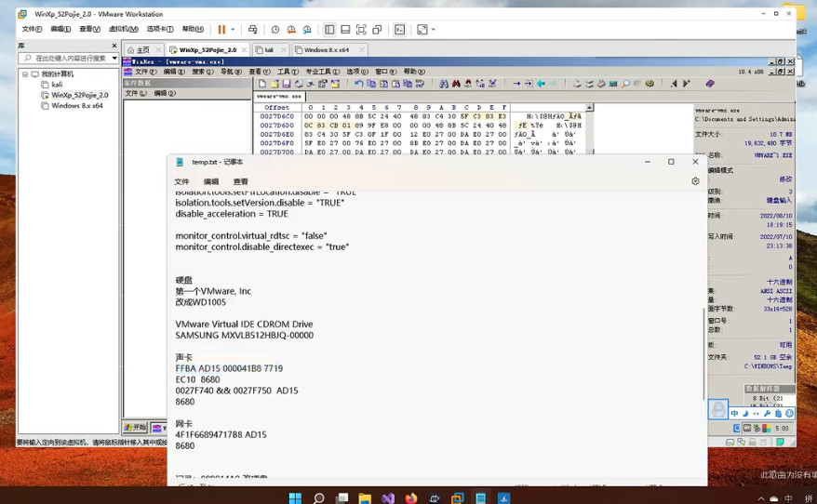Toggle the console view icon
This screenshot has width=817, height=504.
pos(399,30)
